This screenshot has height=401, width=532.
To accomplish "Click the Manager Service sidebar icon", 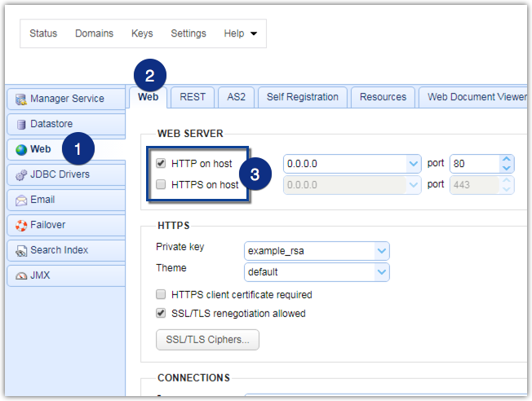I will pyautogui.click(x=21, y=99).
